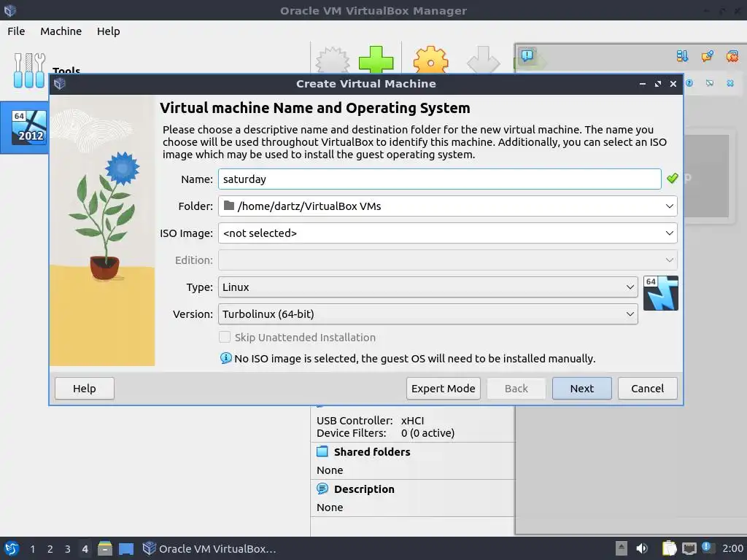Viewport: 747px width, 560px height.
Task: Click the green checkmark beside the Name field
Action: pos(672,179)
